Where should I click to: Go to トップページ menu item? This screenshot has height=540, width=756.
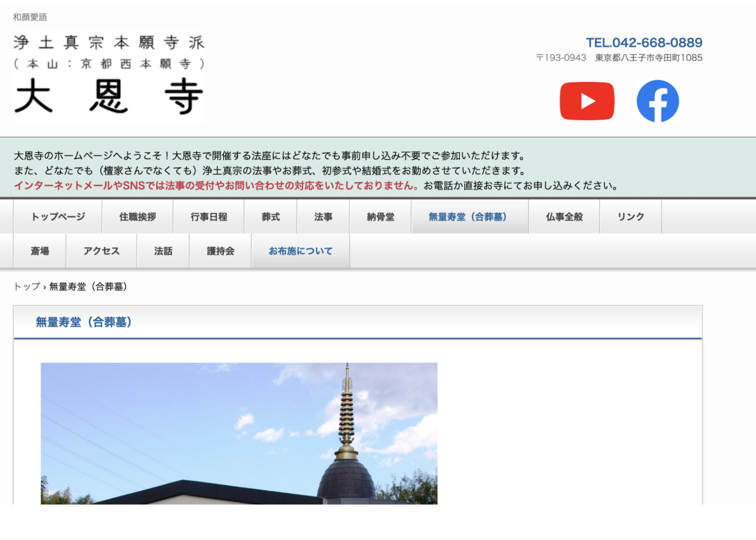(58, 217)
